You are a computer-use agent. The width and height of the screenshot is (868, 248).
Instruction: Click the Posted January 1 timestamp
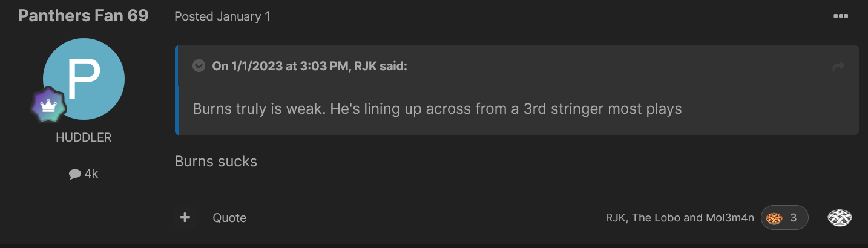(222, 17)
